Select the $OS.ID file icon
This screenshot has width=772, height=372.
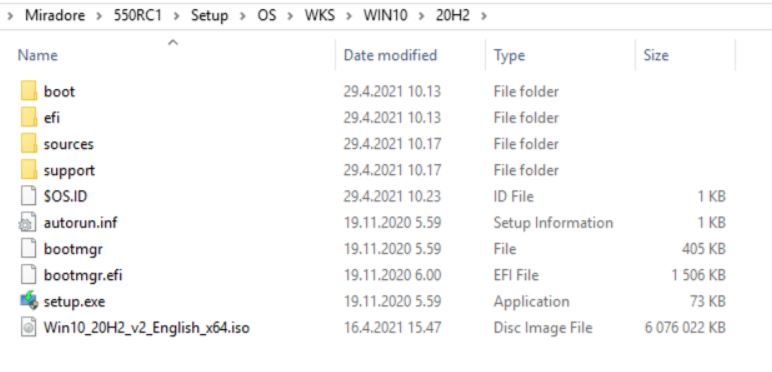point(29,196)
